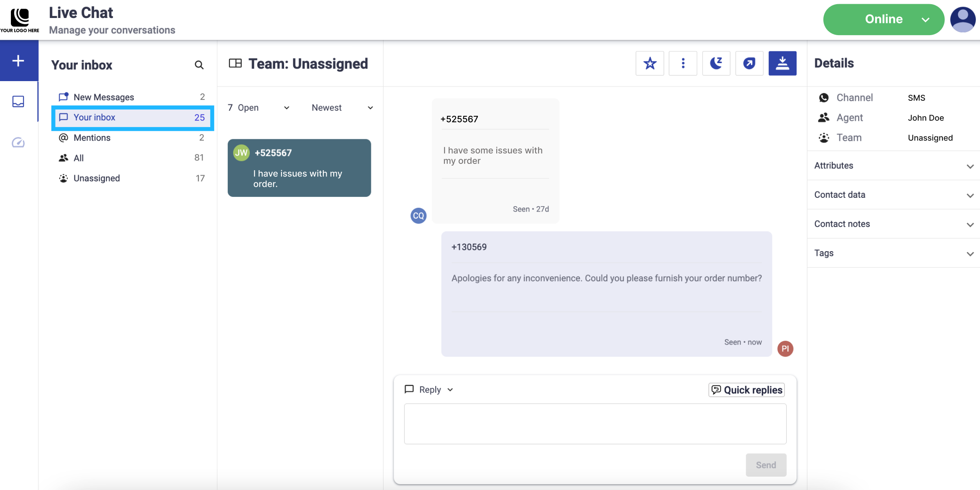Image resolution: width=980 pixels, height=490 pixels.
Task: Open the Newest sort dropdown
Action: coord(342,108)
